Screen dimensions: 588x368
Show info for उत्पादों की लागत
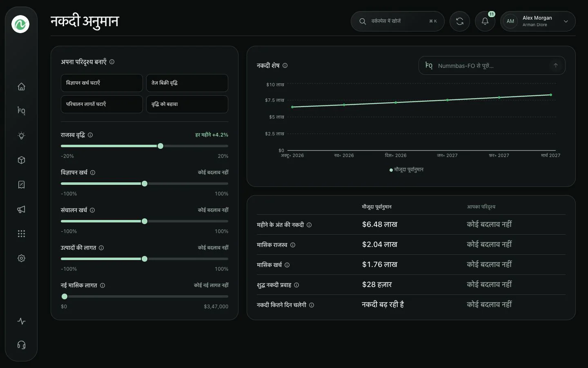click(101, 248)
